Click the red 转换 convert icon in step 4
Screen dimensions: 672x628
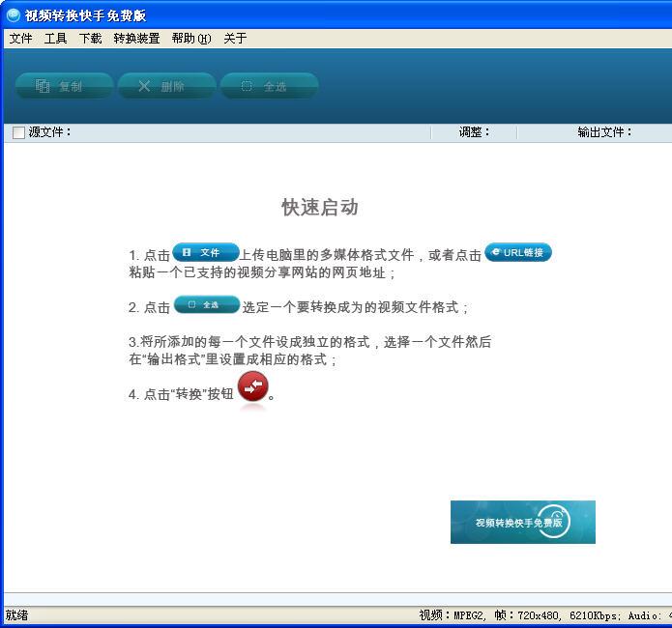click(252, 388)
